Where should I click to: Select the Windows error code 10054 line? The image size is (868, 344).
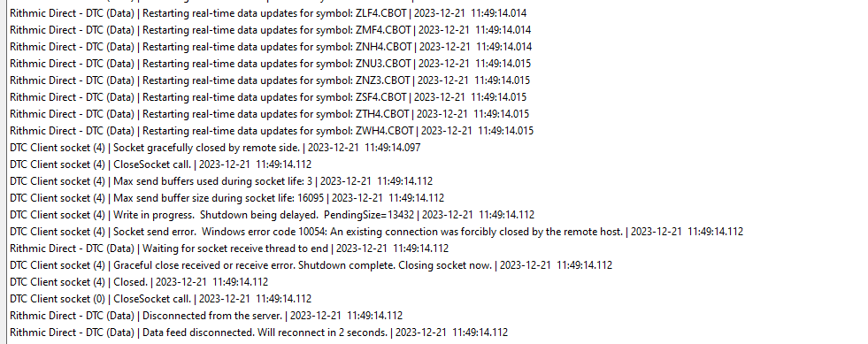[x=376, y=232]
